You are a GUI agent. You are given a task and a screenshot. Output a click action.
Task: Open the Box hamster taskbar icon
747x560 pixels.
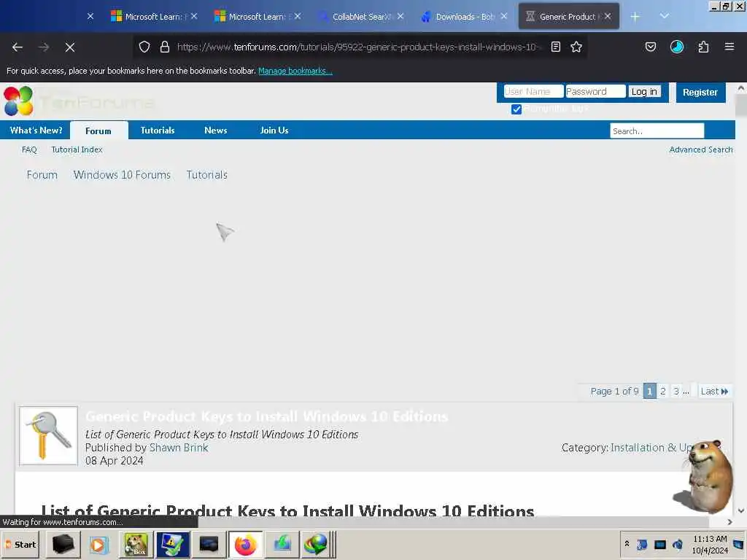point(136,544)
